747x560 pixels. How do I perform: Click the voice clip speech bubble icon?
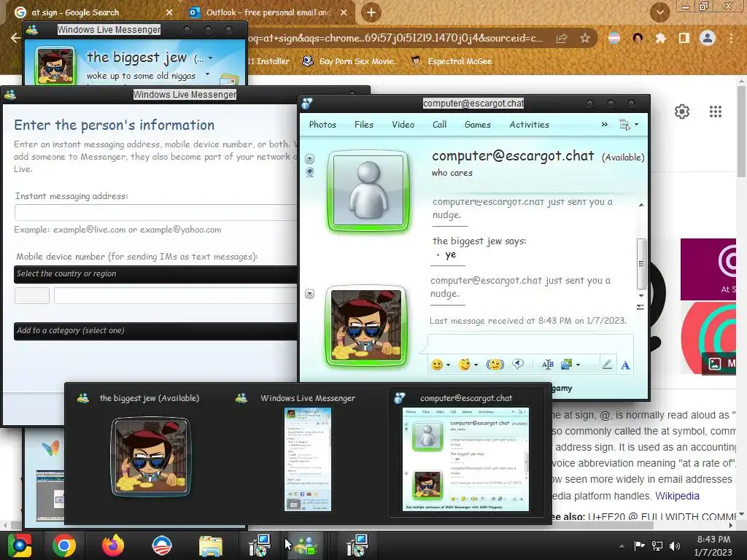518,365
